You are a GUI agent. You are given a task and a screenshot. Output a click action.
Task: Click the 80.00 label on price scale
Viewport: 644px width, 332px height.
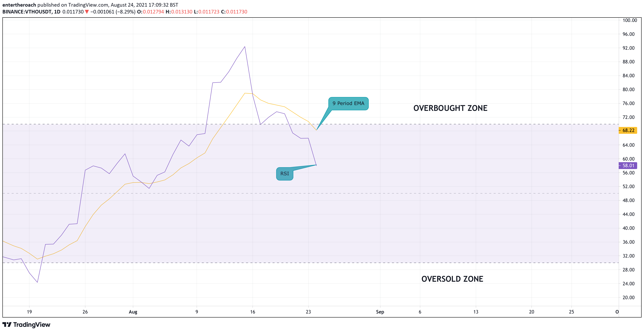629,90
